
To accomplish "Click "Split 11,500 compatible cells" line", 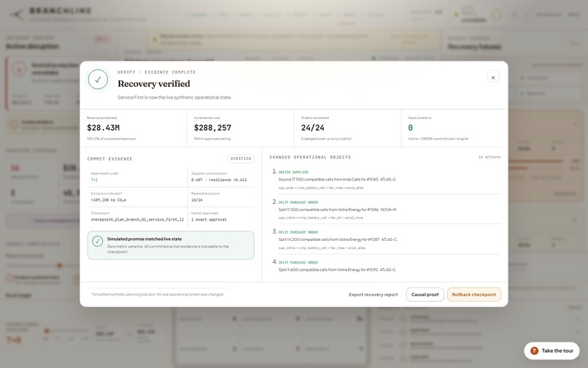I will point(338,210).
